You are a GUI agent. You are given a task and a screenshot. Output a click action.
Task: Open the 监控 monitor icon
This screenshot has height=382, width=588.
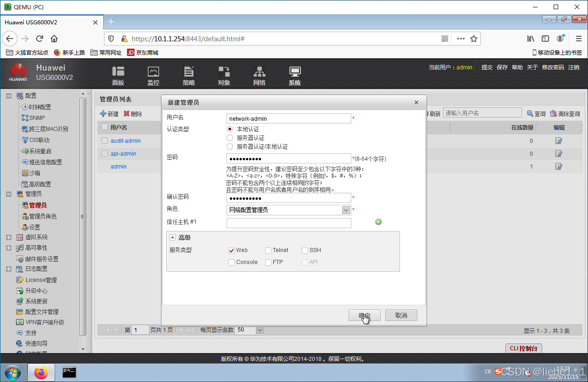coord(153,76)
